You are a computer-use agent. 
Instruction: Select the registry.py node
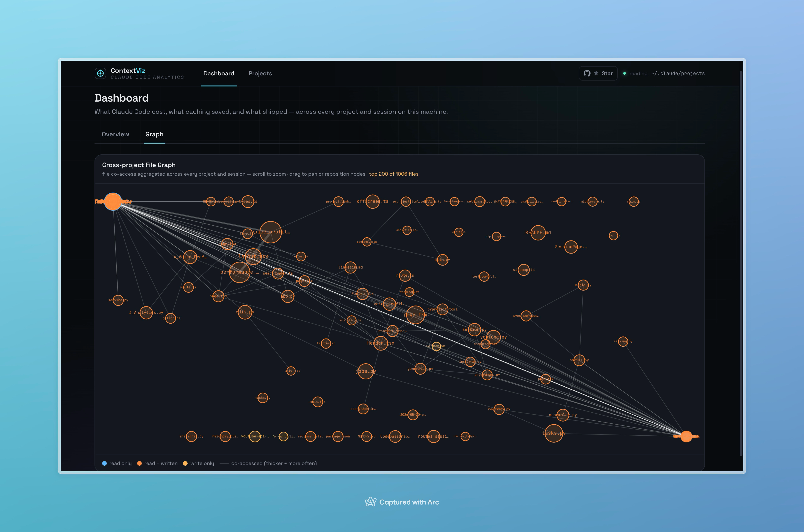[499, 409]
